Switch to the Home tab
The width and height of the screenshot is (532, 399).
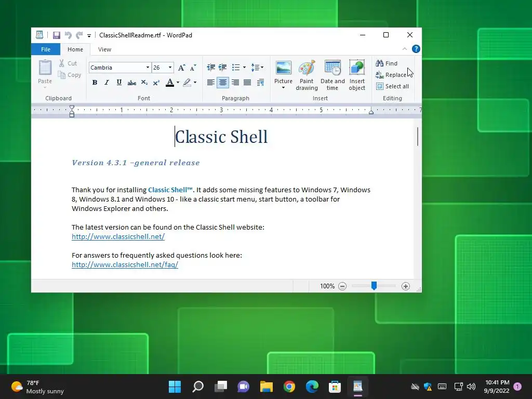(x=75, y=49)
